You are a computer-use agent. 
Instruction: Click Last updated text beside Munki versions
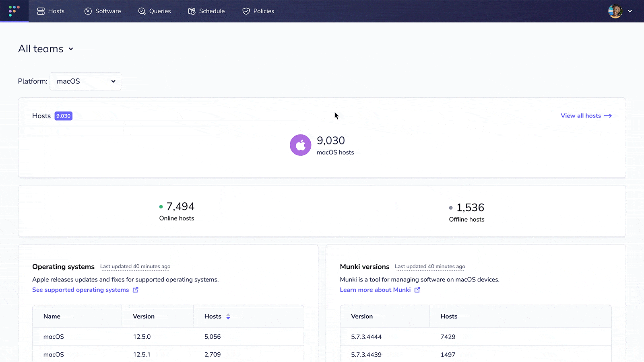click(430, 267)
